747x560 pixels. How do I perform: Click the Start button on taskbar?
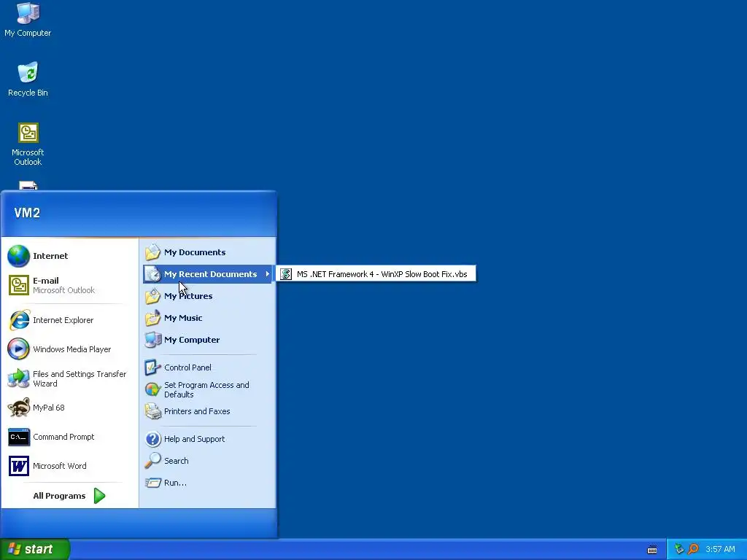[x=34, y=549]
